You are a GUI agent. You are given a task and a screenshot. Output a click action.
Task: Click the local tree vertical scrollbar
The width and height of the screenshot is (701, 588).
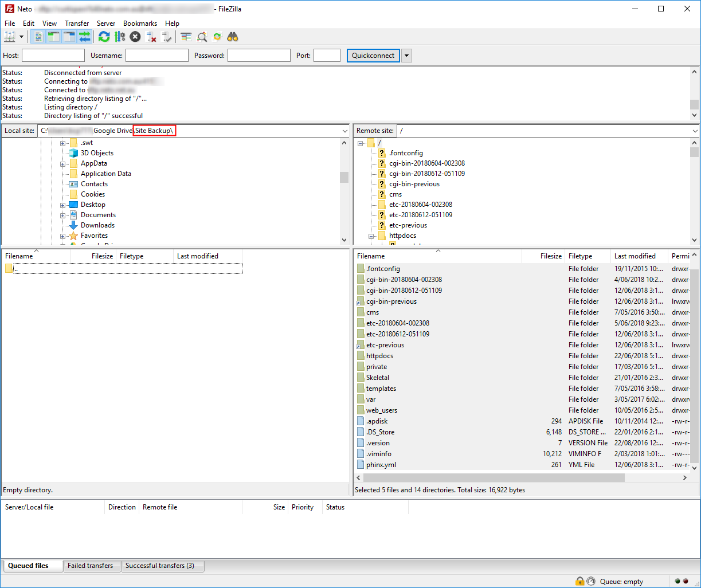pos(344,177)
